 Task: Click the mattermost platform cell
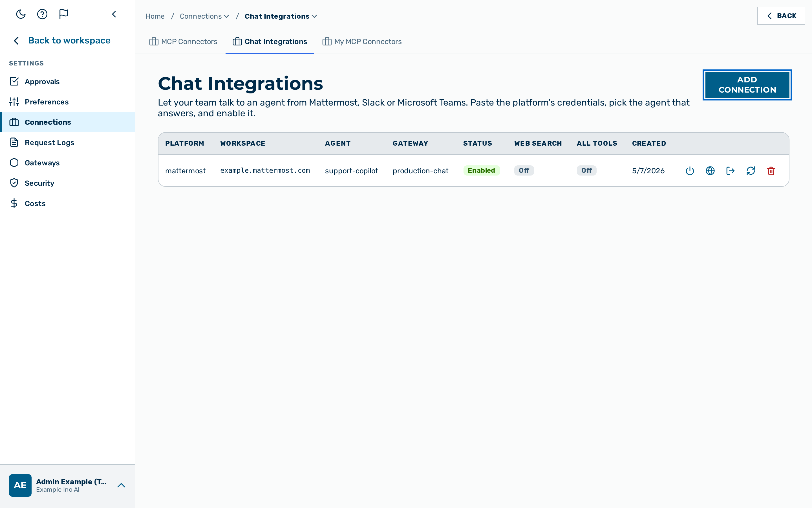tap(185, 171)
